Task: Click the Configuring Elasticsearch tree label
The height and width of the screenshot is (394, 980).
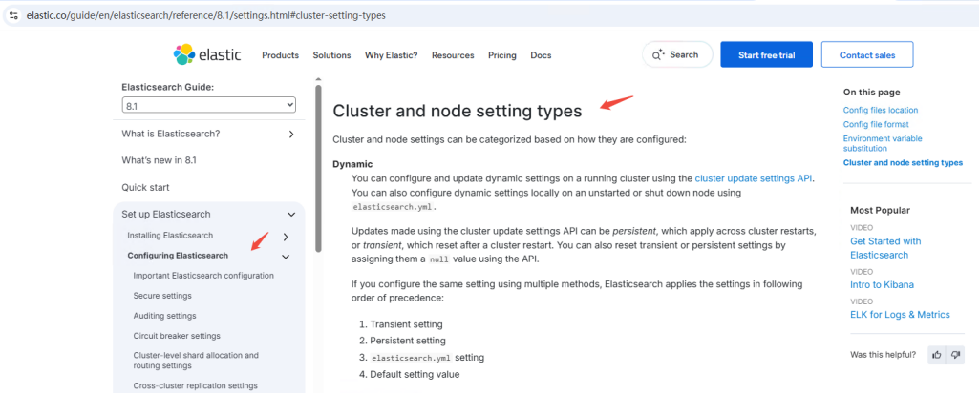Action: click(178, 256)
